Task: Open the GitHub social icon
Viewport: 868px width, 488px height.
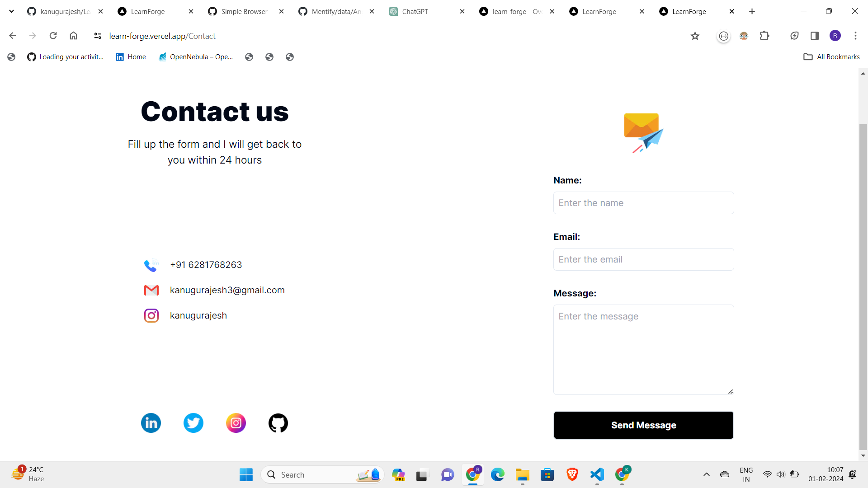Action: (278, 423)
